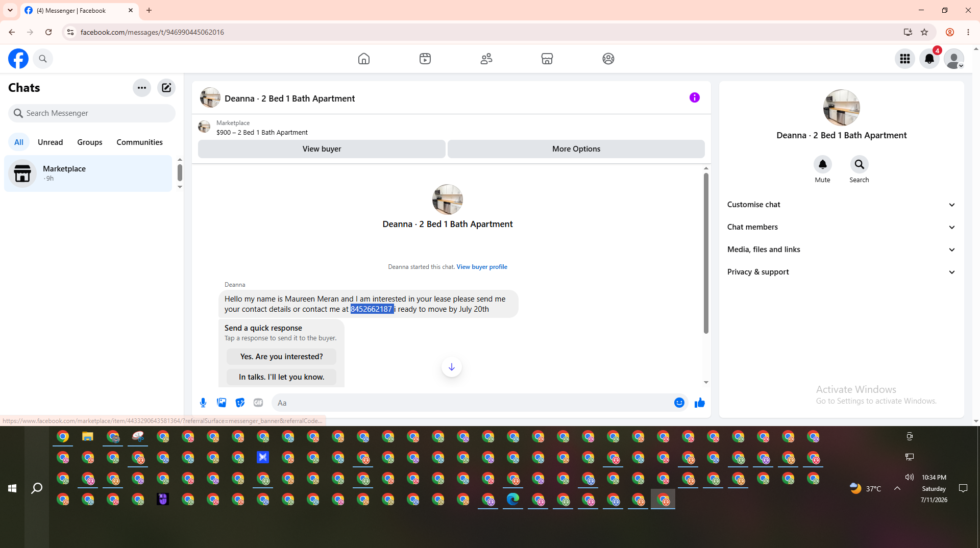Choose a sticker for the message
The image size is (980, 548).
tap(240, 403)
